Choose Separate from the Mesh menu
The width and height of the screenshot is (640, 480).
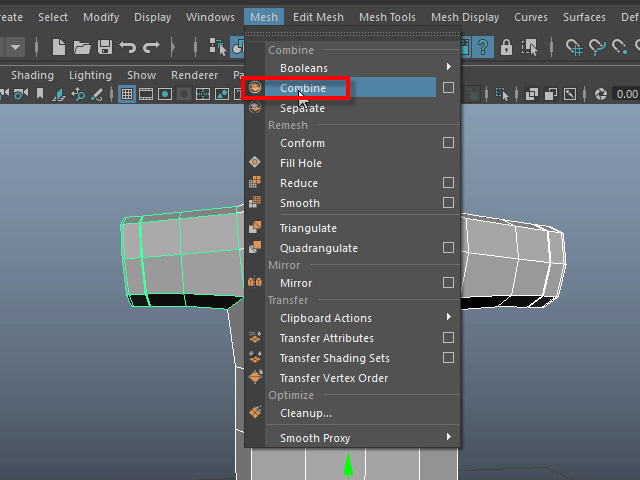[302, 108]
